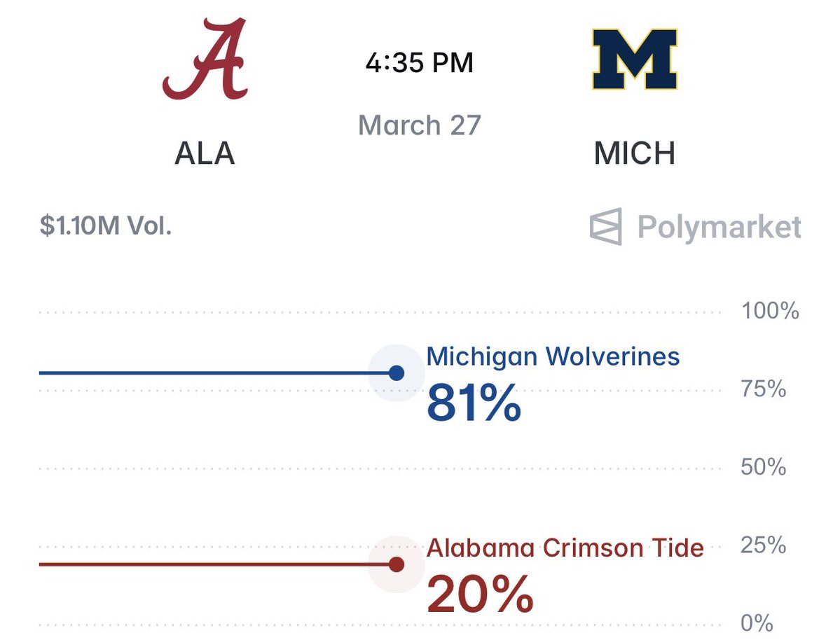Click the Polymarket logo icon
This screenshot has height=640, width=840.
click(x=606, y=227)
